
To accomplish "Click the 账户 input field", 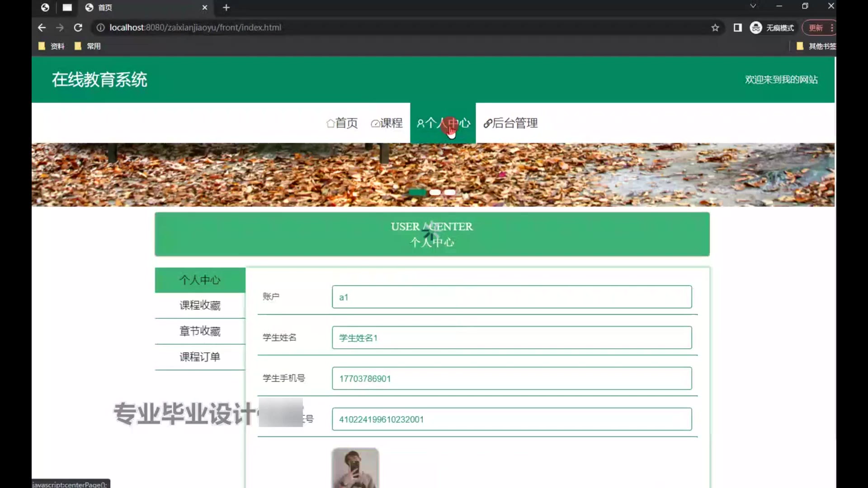I will pyautogui.click(x=512, y=297).
